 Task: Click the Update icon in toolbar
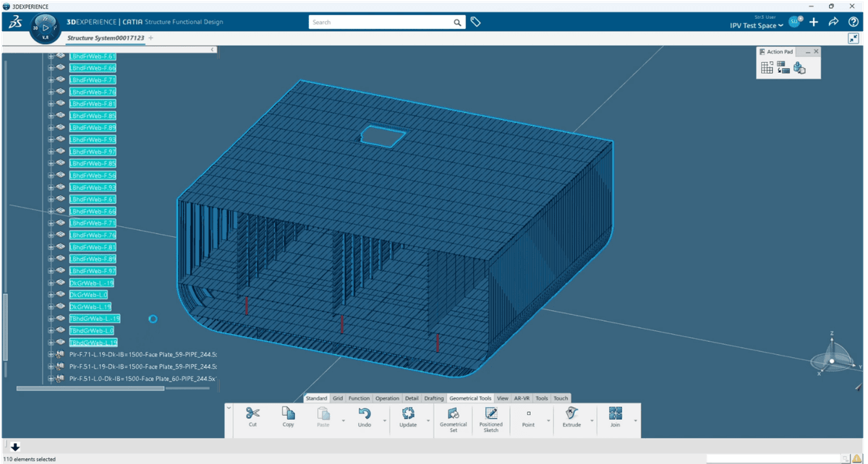click(x=408, y=414)
